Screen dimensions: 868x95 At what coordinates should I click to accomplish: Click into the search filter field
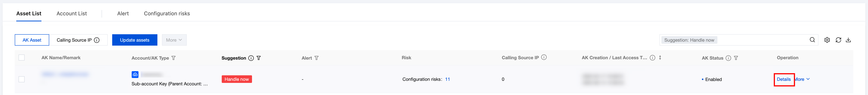point(761,40)
